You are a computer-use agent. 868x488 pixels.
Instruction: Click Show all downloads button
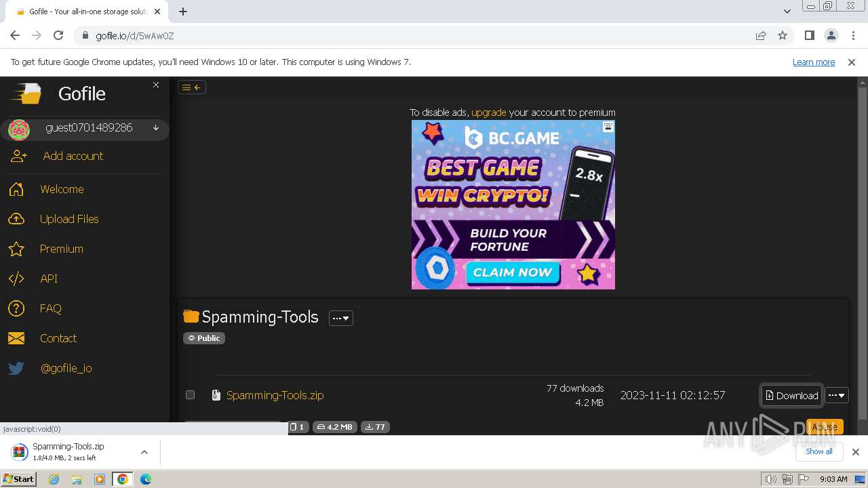pyautogui.click(x=818, y=451)
